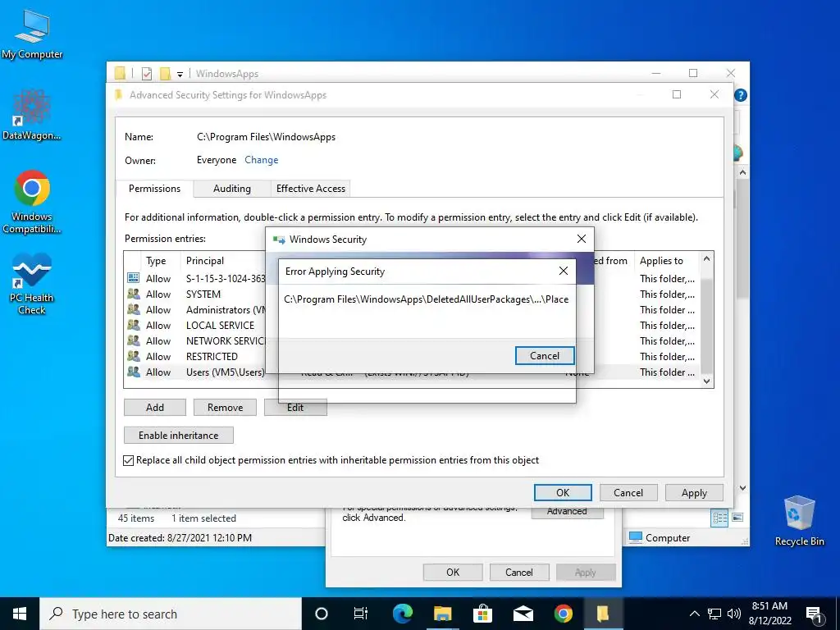Launch Chrome Windows Compatibility desktop shortcut
Viewport: 840px width, 630px height.
tap(32, 202)
